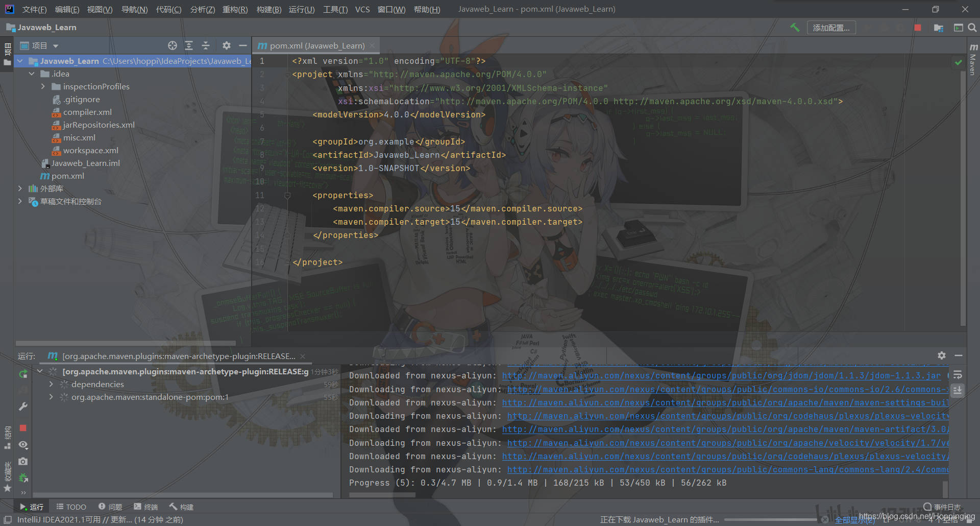Click the Run tree horizontal scrollbar
The width and height of the screenshot is (980, 526).
(x=183, y=495)
